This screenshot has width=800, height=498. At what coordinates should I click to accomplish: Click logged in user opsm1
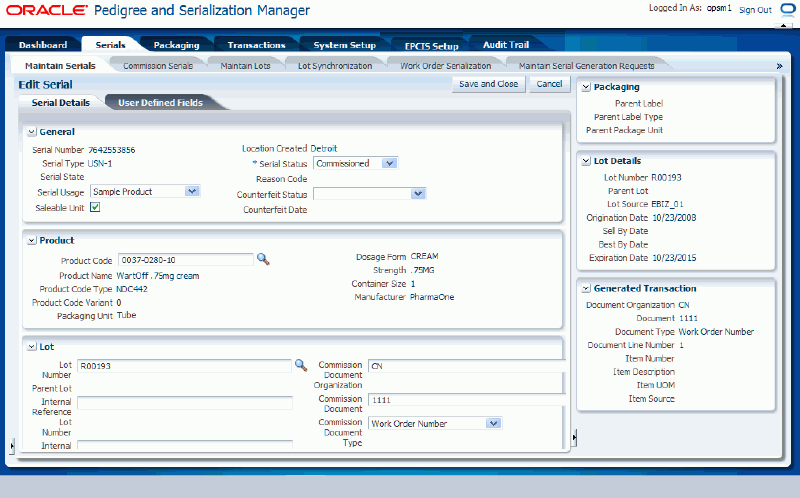[x=719, y=8]
